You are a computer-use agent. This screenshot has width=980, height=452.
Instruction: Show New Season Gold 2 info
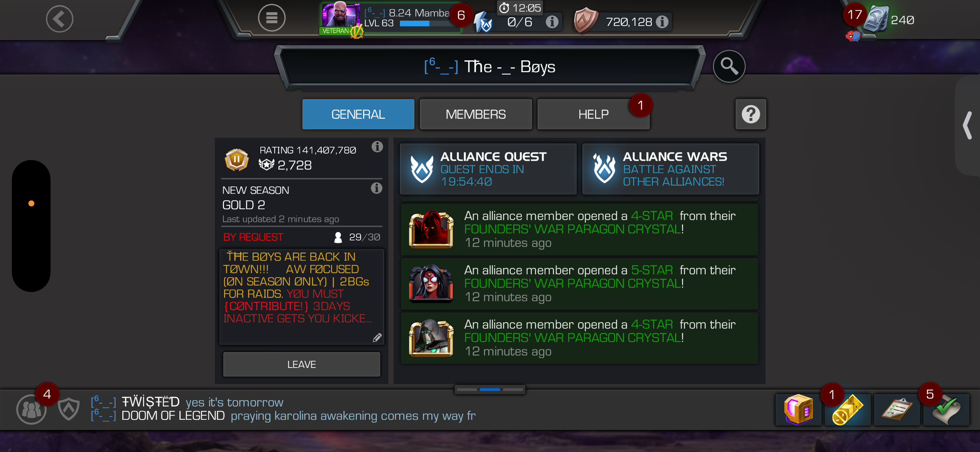(376, 188)
